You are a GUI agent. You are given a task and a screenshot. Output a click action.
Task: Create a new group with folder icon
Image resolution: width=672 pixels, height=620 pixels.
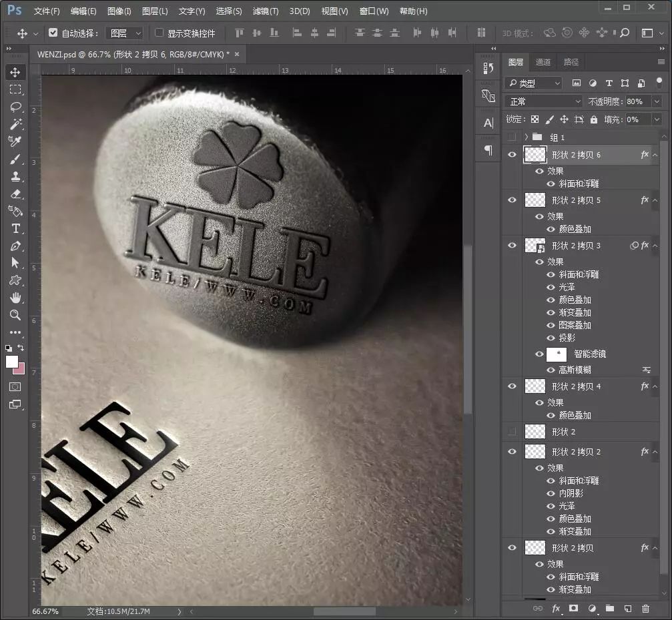609,609
